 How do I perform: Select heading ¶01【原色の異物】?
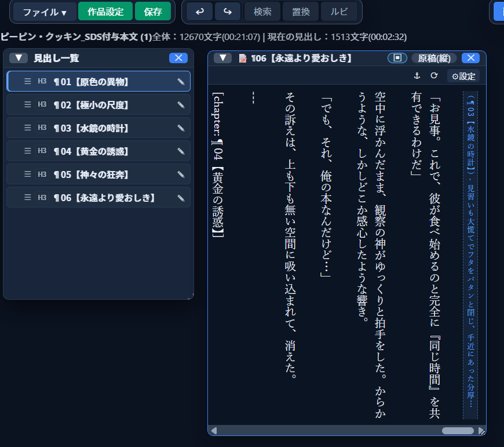pos(98,81)
